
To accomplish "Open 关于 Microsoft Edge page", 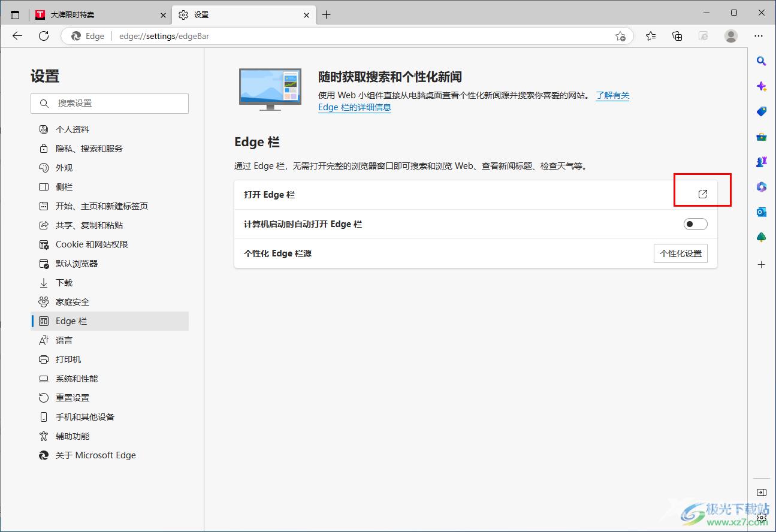I will (110, 455).
